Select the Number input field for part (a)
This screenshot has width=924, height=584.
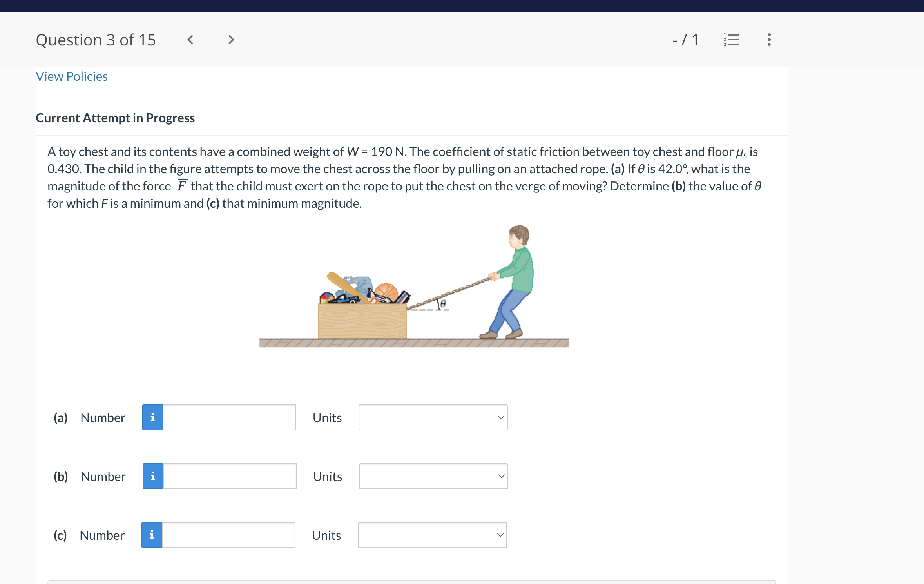[x=228, y=417]
